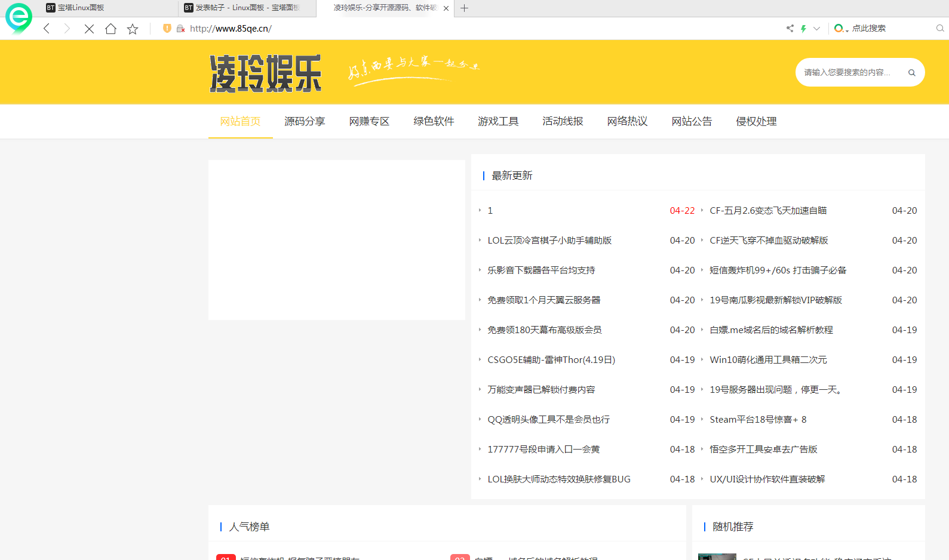Click the shield security icon beside URL
Image resolution: width=949 pixels, height=560 pixels.
click(x=167, y=28)
